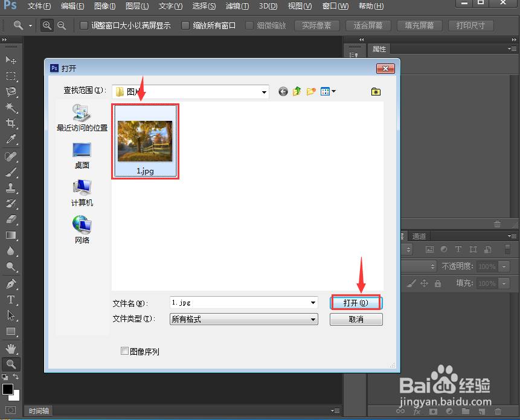Viewport: 520px width, 420px height.
Task: Expand the 不透明度 opacity dropdown
Action: pos(504,267)
